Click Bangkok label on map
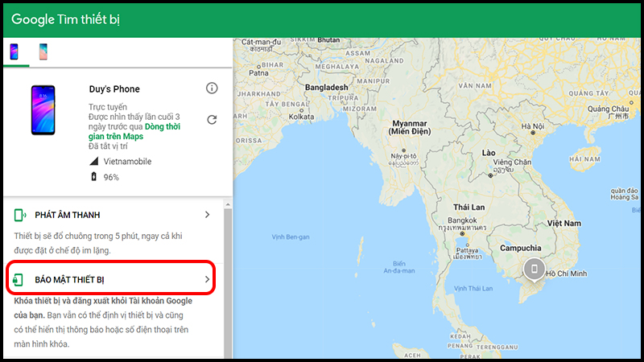644x362 pixels. pos(462,220)
